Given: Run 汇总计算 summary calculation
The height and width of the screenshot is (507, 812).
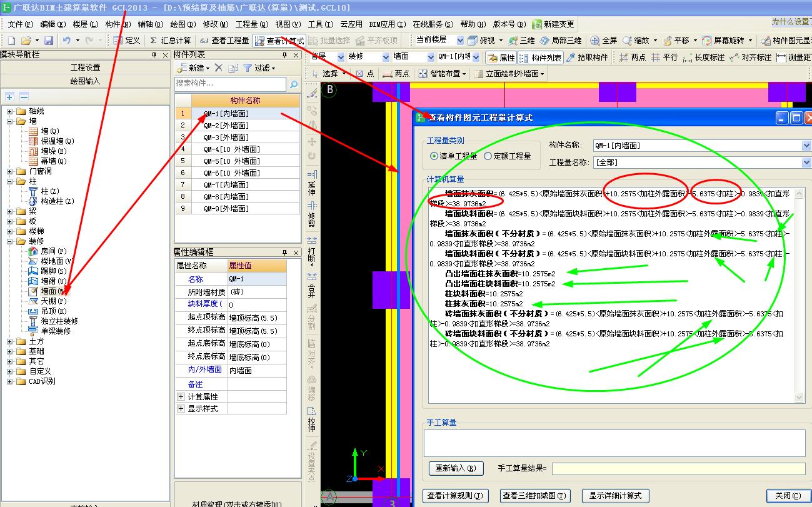Looking at the screenshot, I should click(x=169, y=41).
